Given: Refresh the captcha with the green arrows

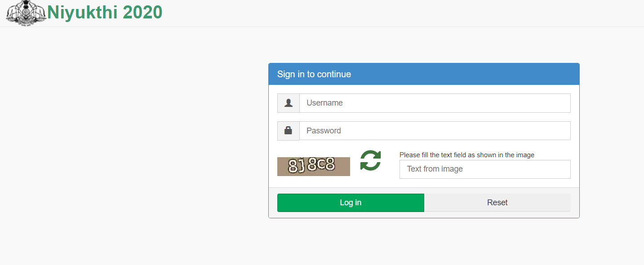Looking at the screenshot, I should point(370,160).
